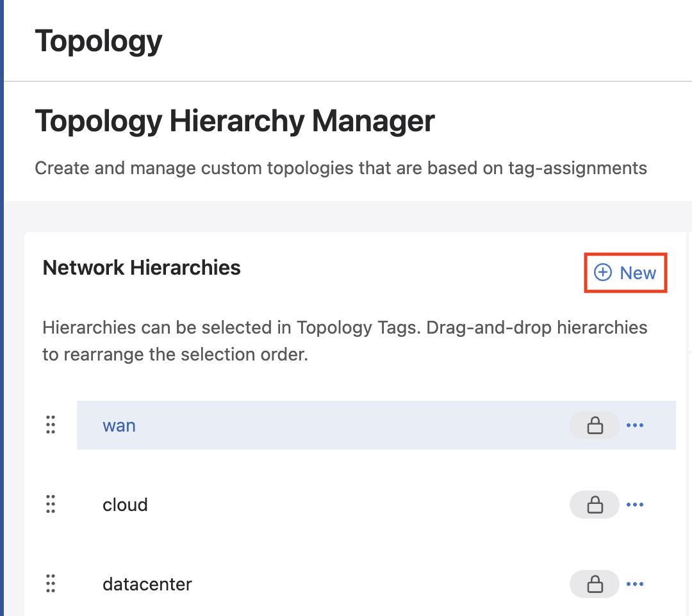Click the blue vertical bar at left edge
The width and height of the screenshot is (692, 616).
click(2, 308)
